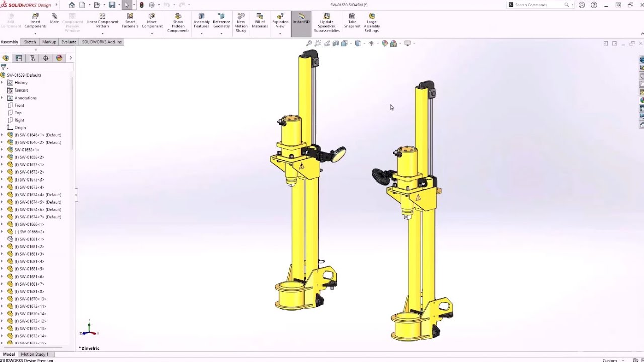
Task: Expand the History tree node
Action: 2,83
